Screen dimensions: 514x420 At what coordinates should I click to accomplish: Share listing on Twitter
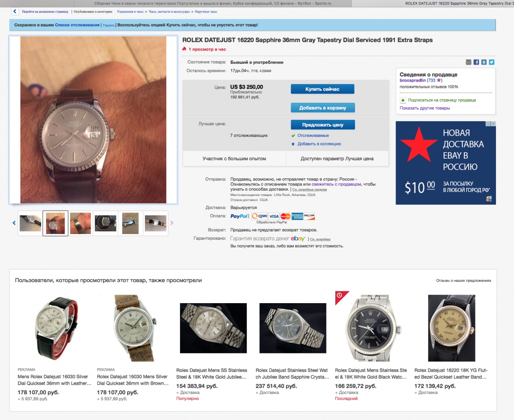tap(492, 62)
